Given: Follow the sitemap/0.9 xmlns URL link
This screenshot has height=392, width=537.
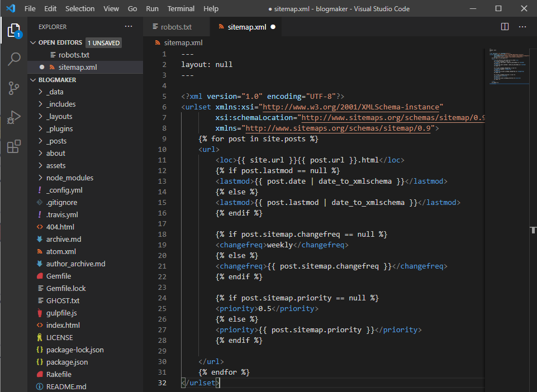Looking at the screenshot, I should [x=338, y=128].
